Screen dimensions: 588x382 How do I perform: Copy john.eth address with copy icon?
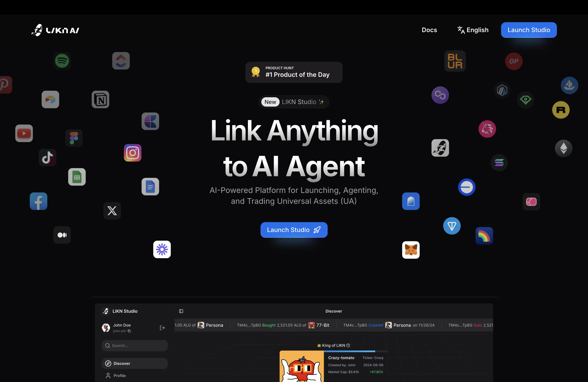click(x=129, y=331)
